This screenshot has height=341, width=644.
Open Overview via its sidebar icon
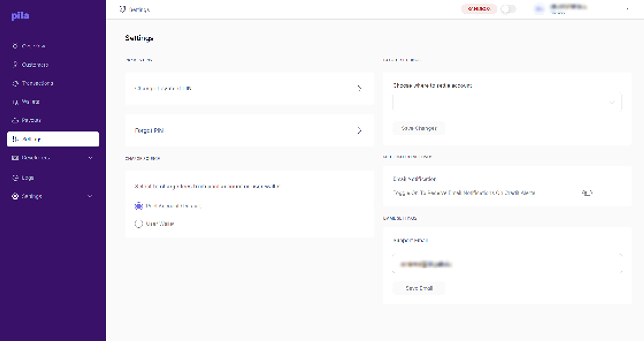point(15,46)
